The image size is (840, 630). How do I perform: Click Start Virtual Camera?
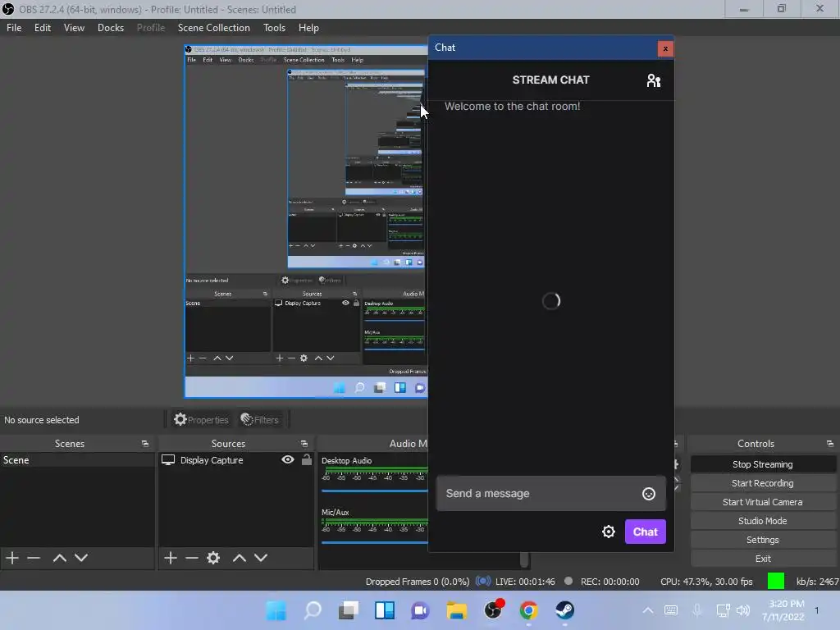[763, 502]
